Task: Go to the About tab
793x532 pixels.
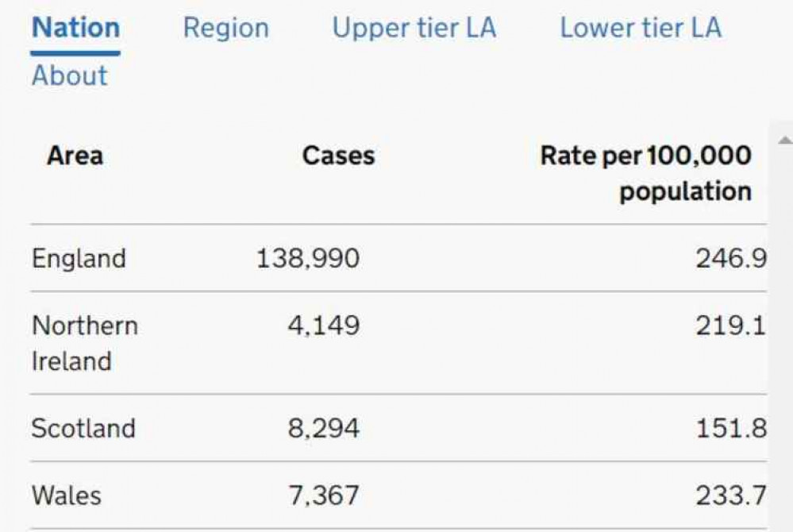Action: [69, 76]
